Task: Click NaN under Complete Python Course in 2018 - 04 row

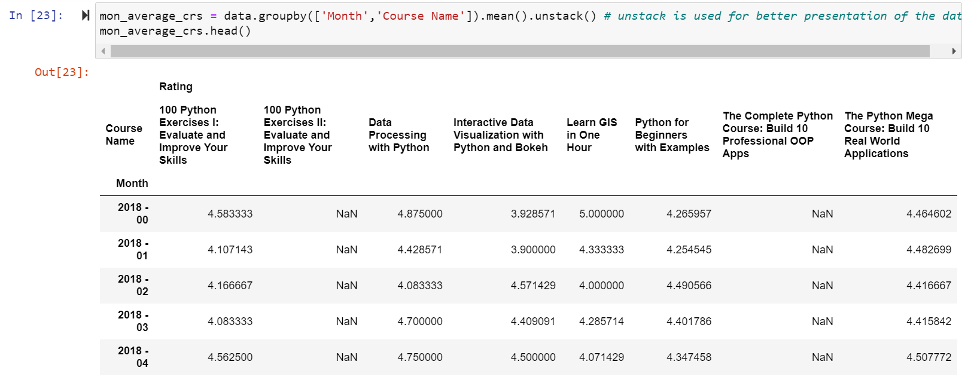Action: pyautogui.click(x=822, y=357)
